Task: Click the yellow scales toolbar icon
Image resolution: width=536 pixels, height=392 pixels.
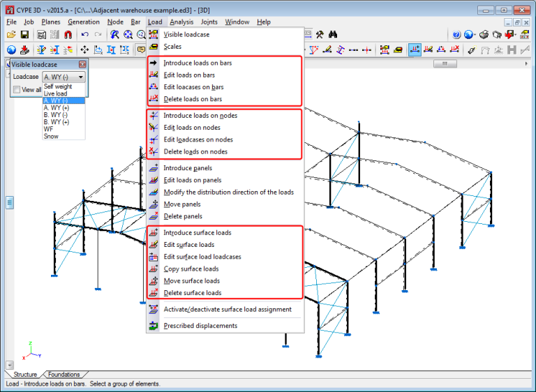Action: 398,50
